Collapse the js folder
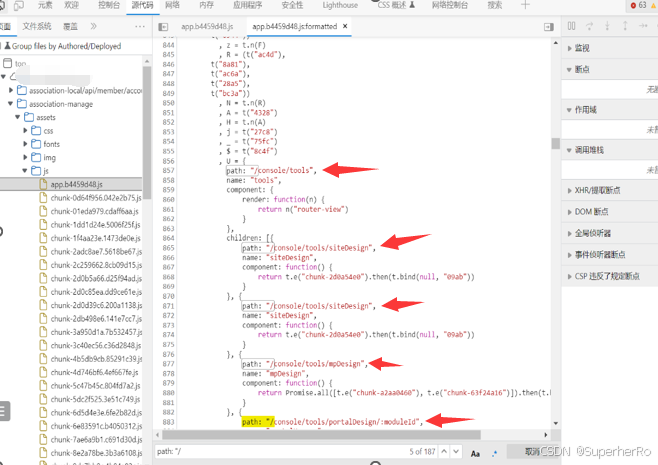658x465 pixels. 25,171
